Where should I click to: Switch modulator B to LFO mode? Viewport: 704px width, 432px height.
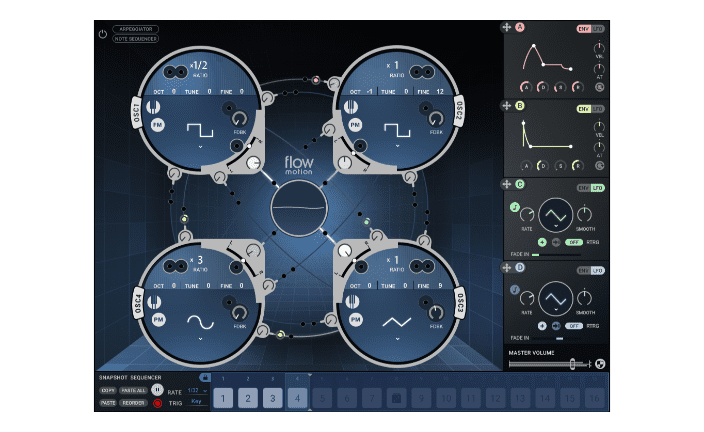tap(598, 109)
